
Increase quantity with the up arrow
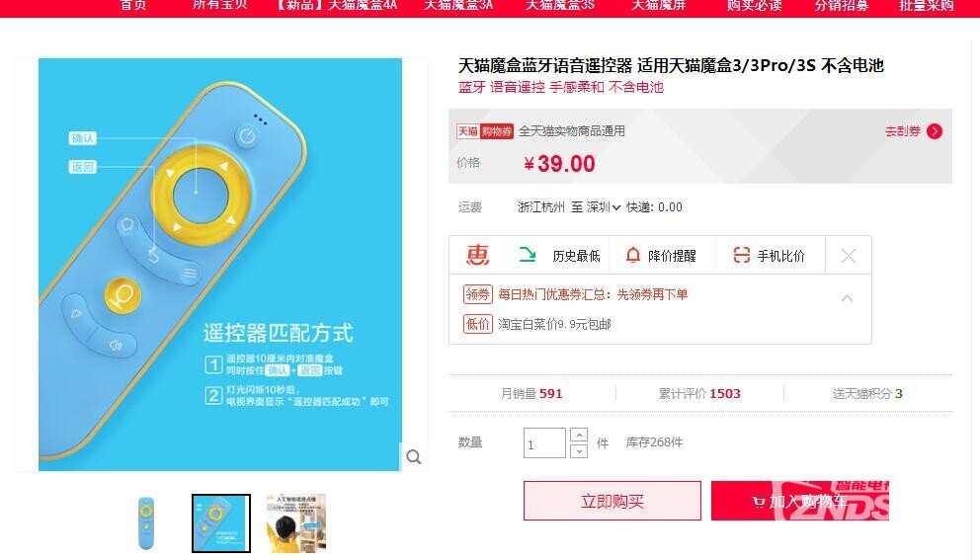coord(579,435)
